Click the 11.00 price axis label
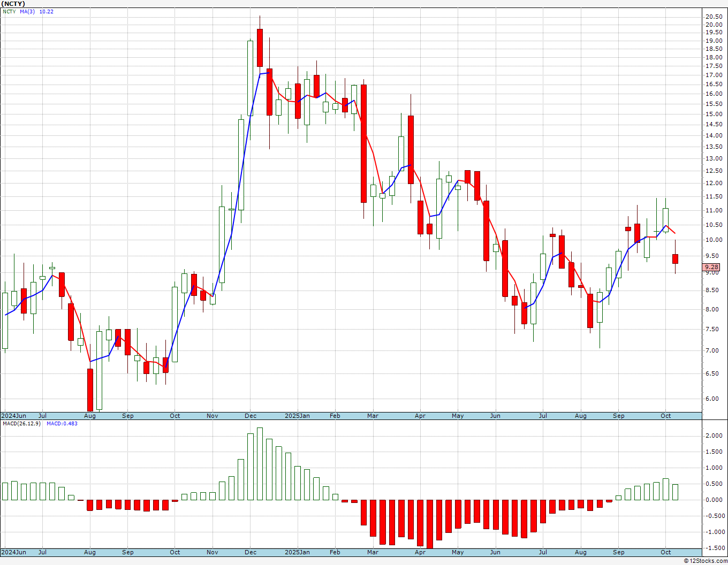Image resolution: width=728 pixels, height=565 pixels. tap(713, 210)
